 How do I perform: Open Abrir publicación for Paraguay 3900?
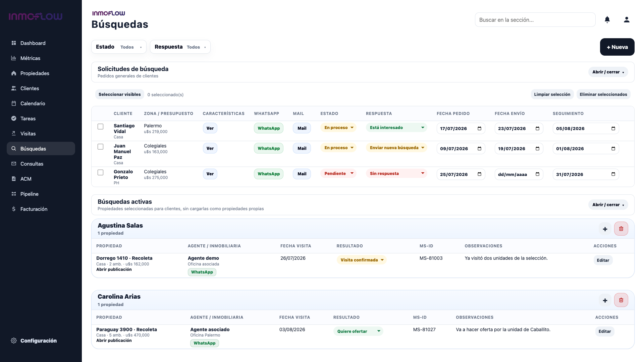click(114, 341)
